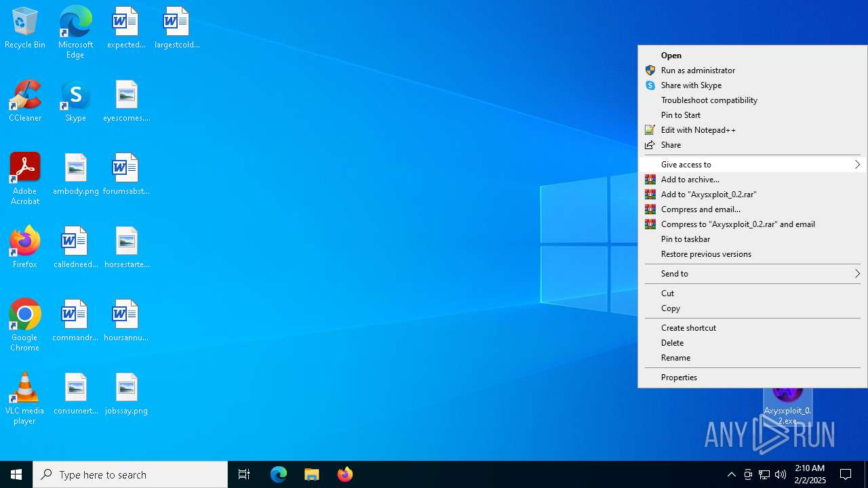Select the VLC media player desktop shortcut
The height and width of the screenshot is (488, 868).
[x=25, y=399]
